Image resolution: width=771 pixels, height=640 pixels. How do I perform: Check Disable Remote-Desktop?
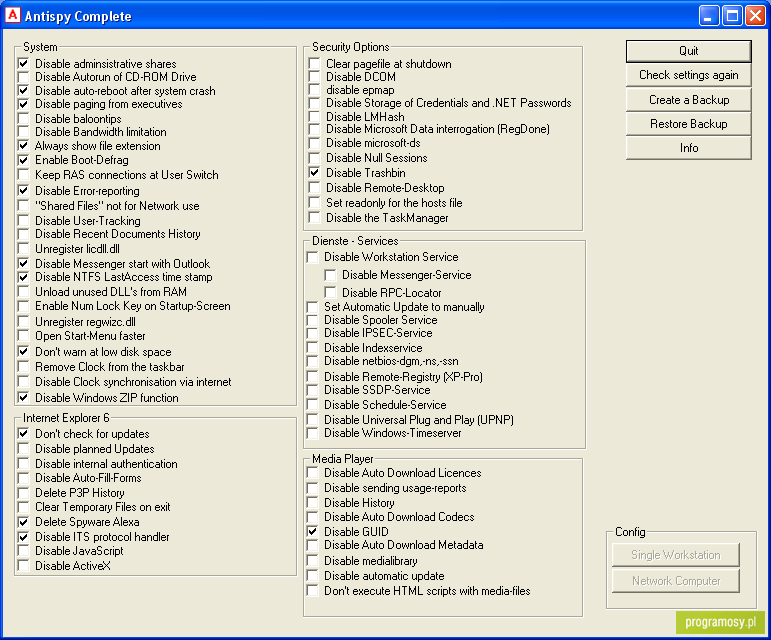coord(314,187)
